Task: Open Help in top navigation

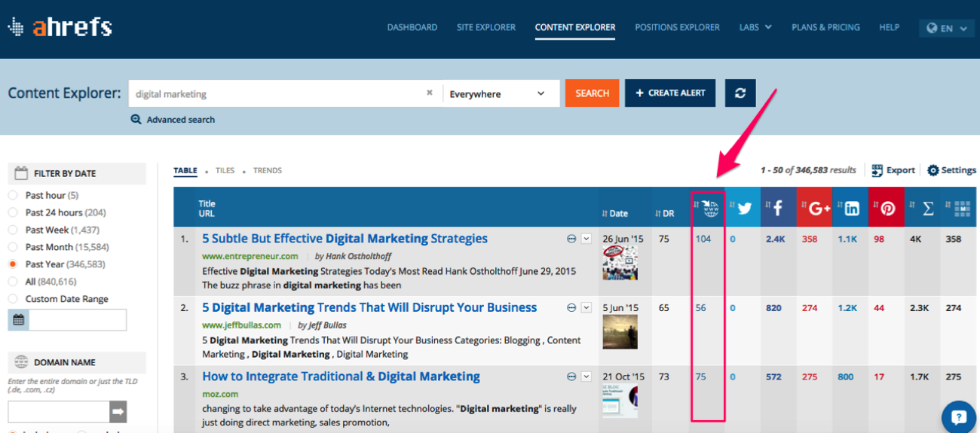Action: (x=889, y=27)
